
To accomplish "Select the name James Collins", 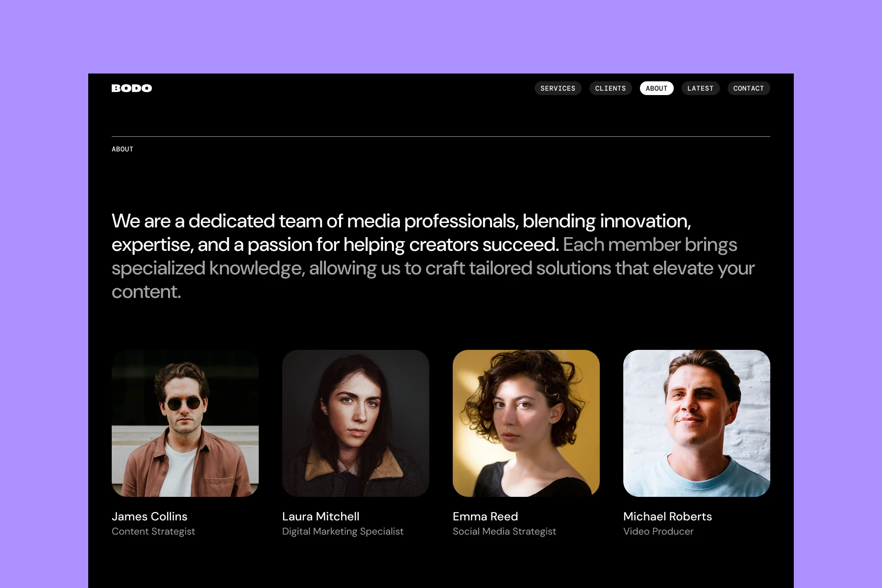I will [149, 516].
